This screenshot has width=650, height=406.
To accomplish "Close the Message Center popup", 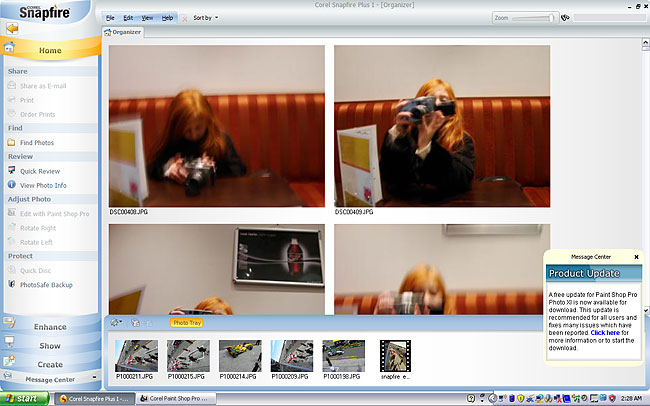I will 636,257.
